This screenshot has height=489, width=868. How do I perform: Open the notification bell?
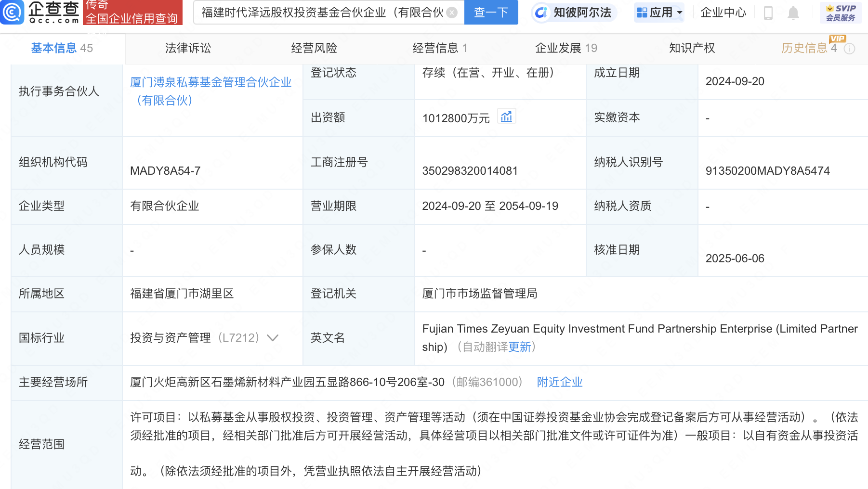pyautogui.click(x=792, y=13)
